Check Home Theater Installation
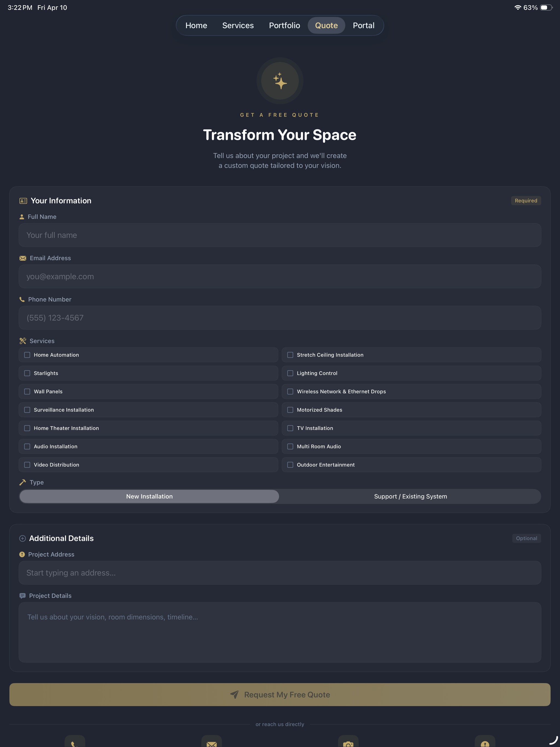This screenshot has height=747, width=560. (148, 428)
